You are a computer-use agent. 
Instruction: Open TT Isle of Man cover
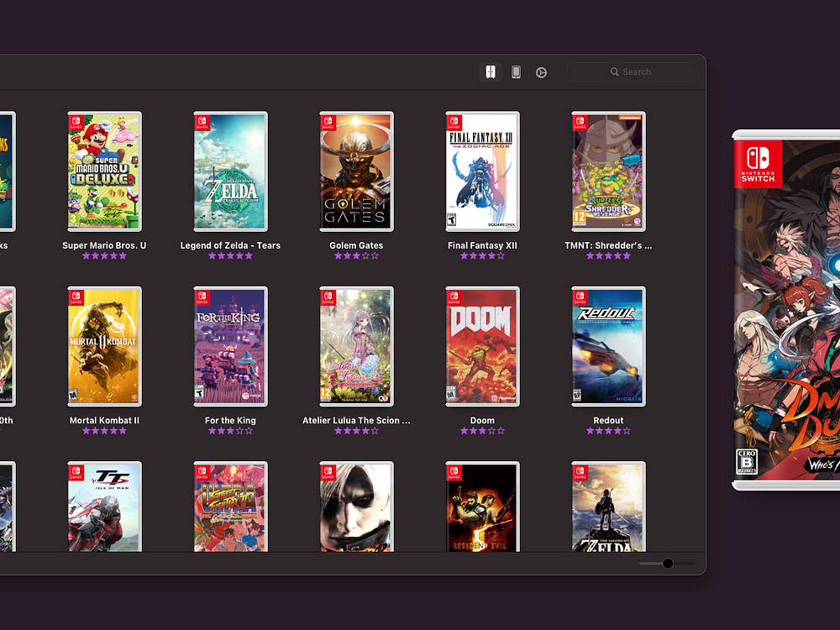pyautogui.click(x=104, y=507)
